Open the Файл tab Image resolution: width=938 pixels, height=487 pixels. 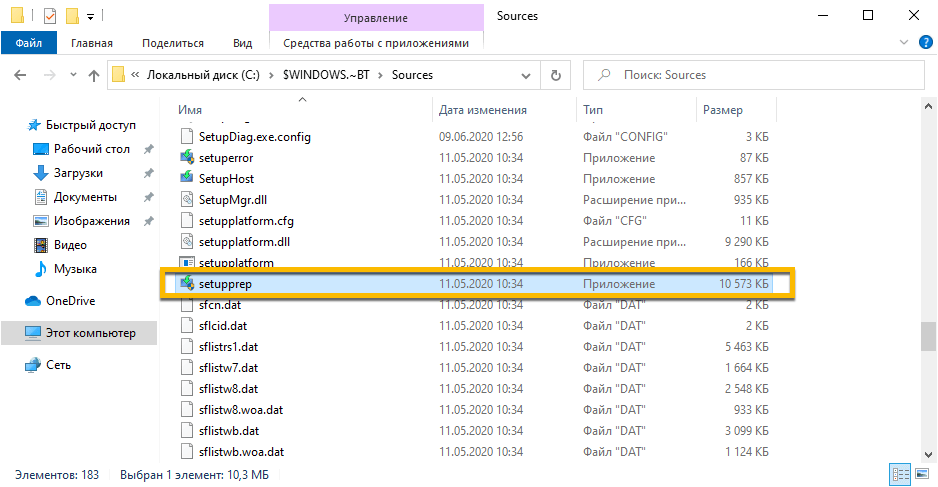(29, 43)
